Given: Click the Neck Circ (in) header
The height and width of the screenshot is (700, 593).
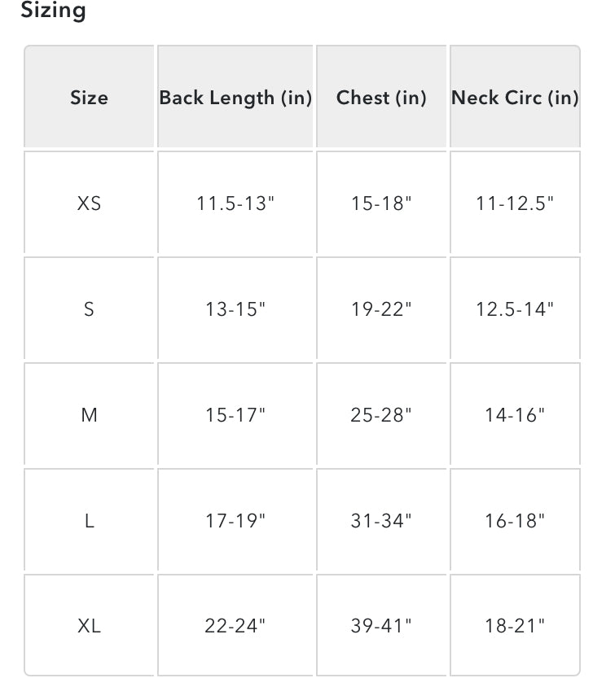Looking at the screenshot, I should point(515,96).
